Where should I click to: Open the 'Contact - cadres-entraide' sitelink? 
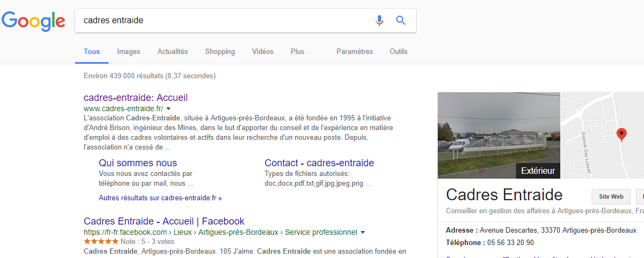(x=319, y=162)
